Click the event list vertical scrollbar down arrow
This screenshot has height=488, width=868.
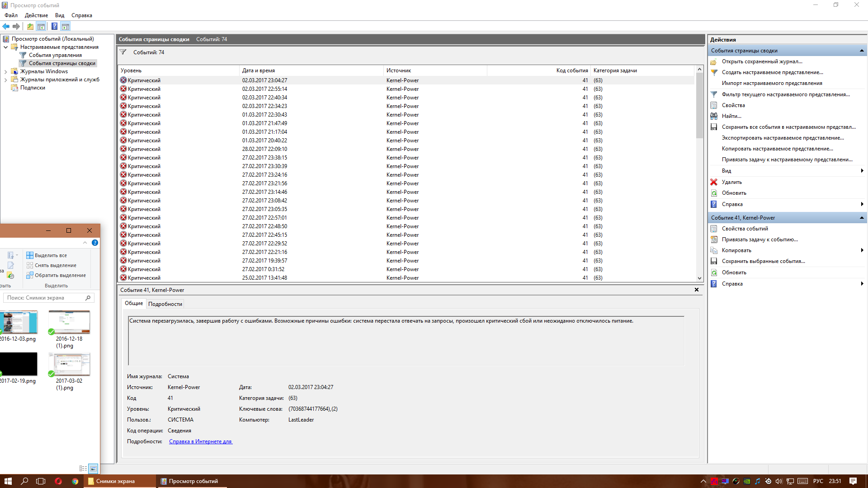[x=699, y=278]
